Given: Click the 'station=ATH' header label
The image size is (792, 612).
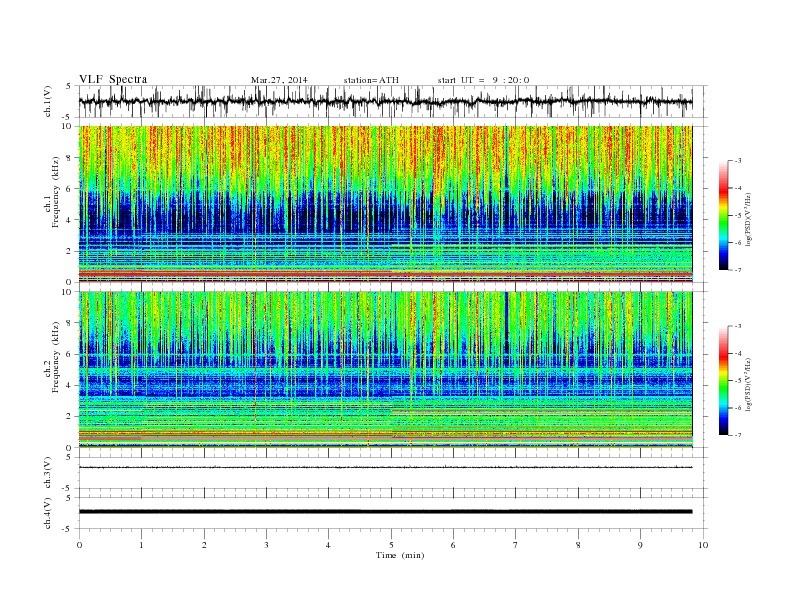Looking at the screenshot, I should (371, 80).
